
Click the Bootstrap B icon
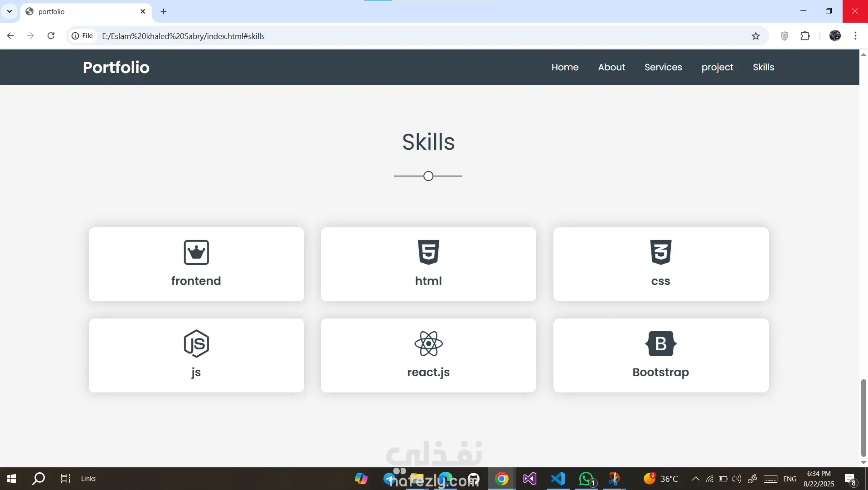(661, 343)
